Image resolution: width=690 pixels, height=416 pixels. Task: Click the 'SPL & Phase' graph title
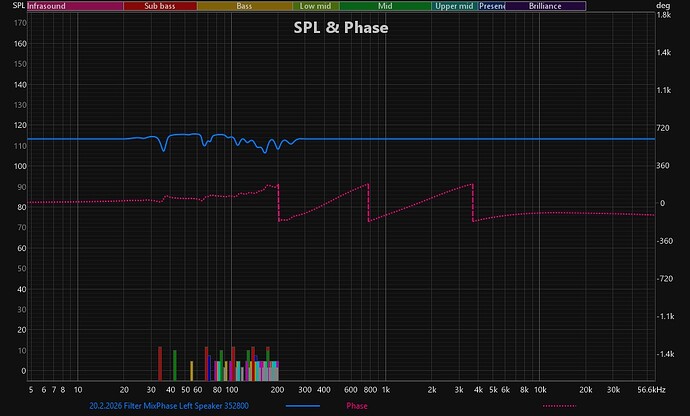[x=341, y=28]
